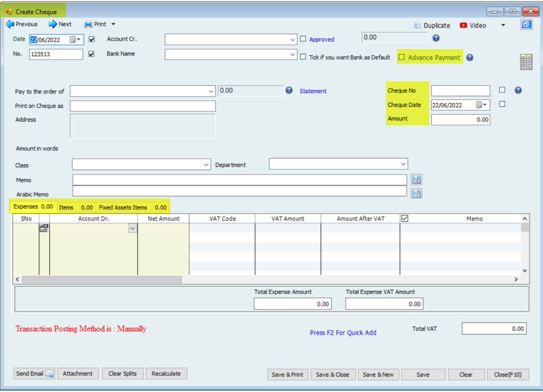Enable Advance Payment checkbox
Viewport: 543px width, 392px height.
pyautogui.click(x=402, y=57)
